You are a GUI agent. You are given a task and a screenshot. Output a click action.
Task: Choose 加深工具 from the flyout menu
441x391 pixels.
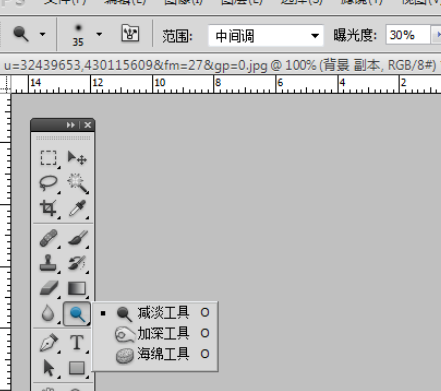point(155,333)
